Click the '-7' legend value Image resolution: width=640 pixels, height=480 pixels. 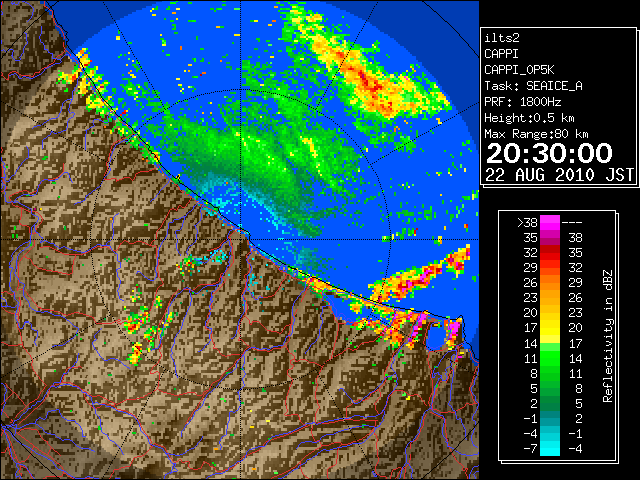(530, 448)
